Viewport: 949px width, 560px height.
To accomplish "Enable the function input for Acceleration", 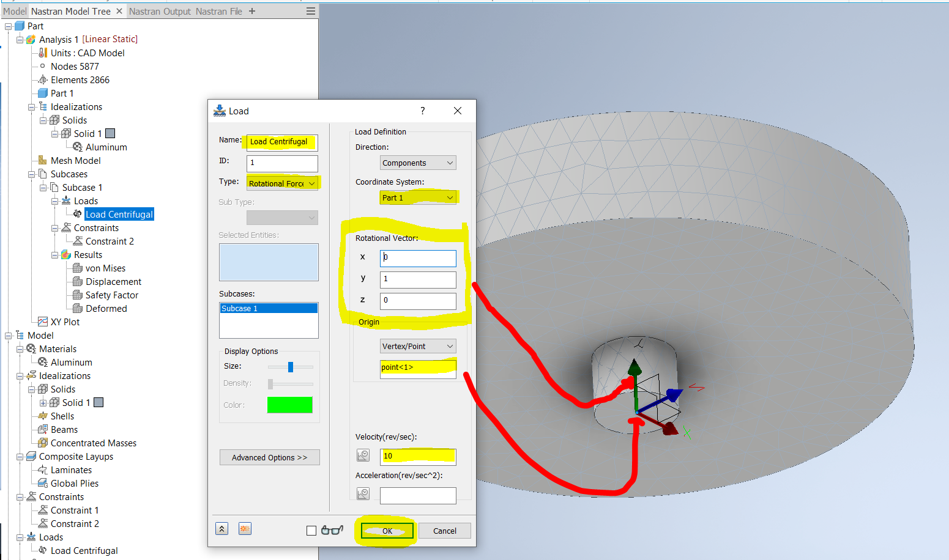I will [x=363, y=493].
